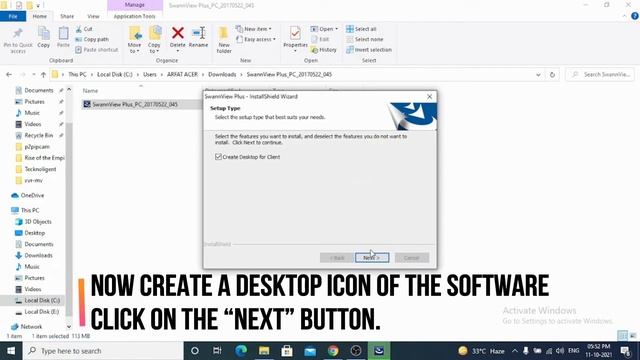
Task: Click the Copy icon in ribbon
Action: [x=44, y=33]
